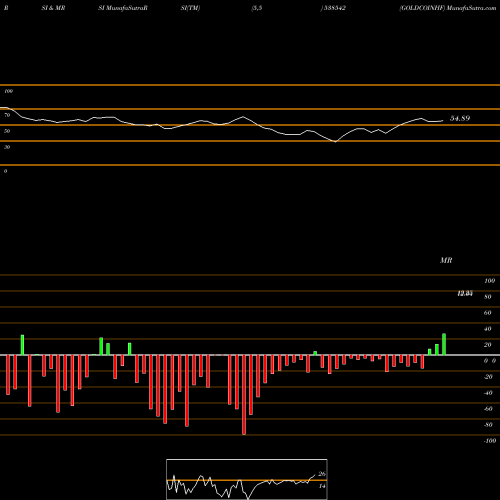Viewport: 500px width, 500px height.
Task: Click the -100 label on MR axis
Action: click(490, 441)
